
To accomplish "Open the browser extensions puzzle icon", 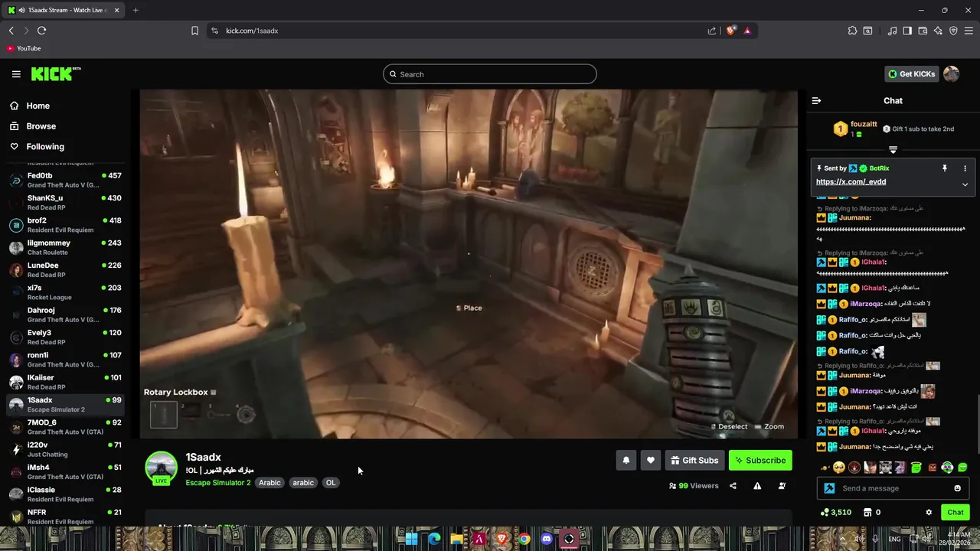I will click(x=852, y=31).
